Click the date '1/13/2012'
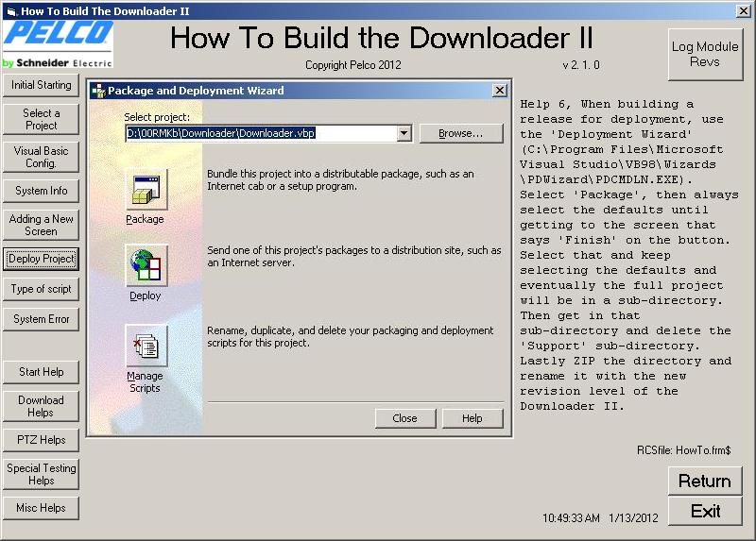This screenshot has width=756, height=541. coord(633,518)
